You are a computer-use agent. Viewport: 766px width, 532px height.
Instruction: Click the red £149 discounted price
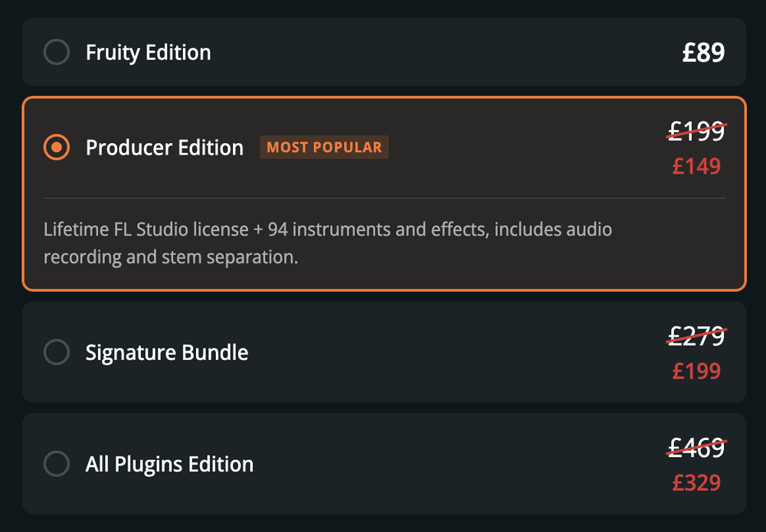(696, 165)
